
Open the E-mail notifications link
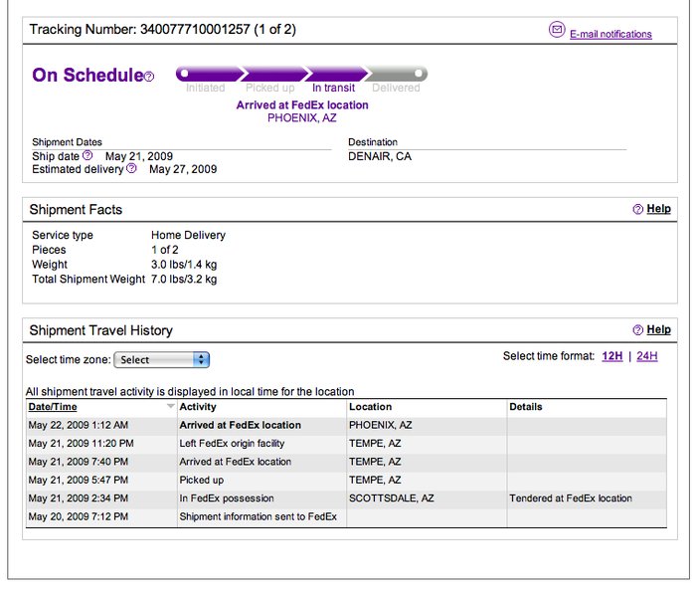pos(611,34)
